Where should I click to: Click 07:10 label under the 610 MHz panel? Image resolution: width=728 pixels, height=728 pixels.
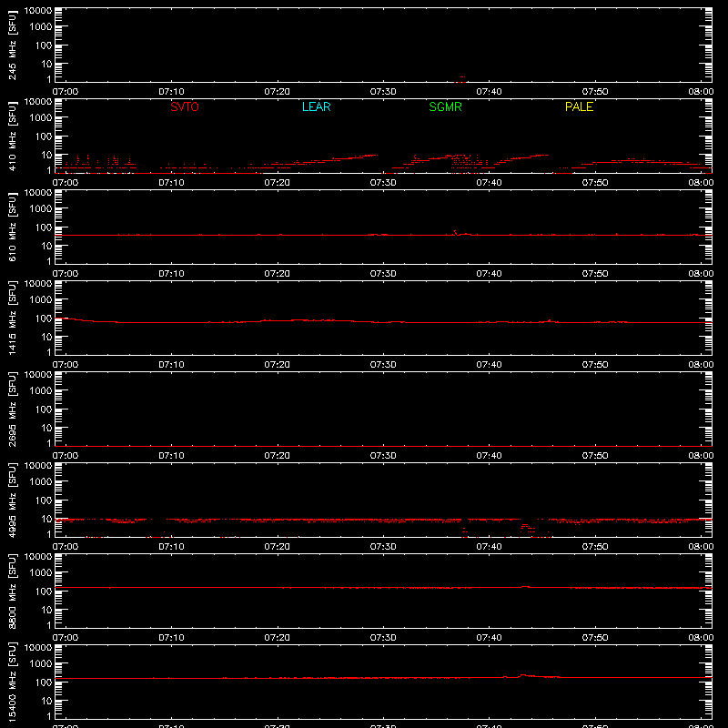click(171, 274)
